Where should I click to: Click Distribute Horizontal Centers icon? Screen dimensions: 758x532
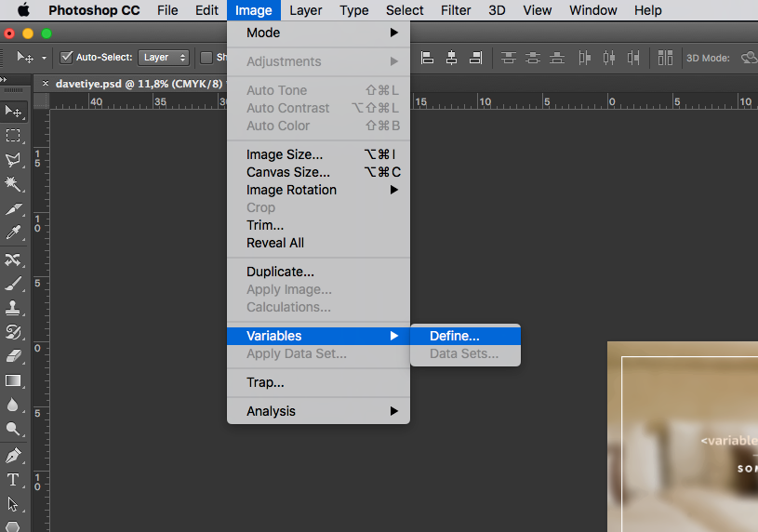[x=609, y=58]
